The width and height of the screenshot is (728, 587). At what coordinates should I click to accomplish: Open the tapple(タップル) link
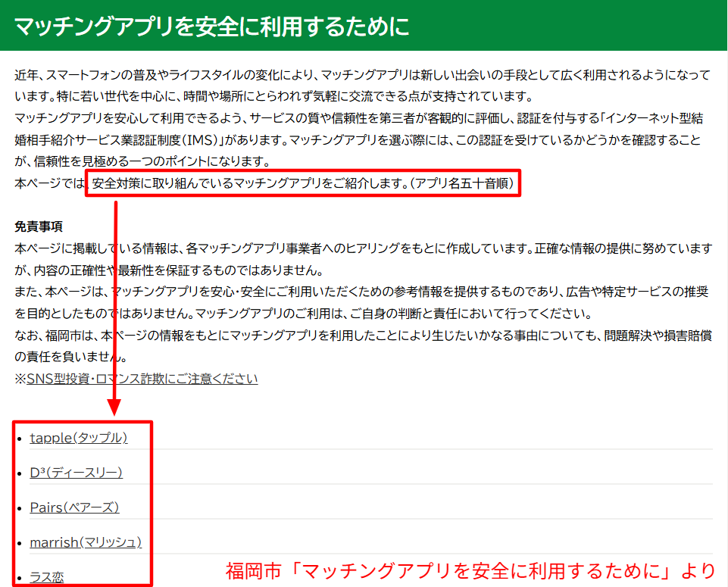79,438
